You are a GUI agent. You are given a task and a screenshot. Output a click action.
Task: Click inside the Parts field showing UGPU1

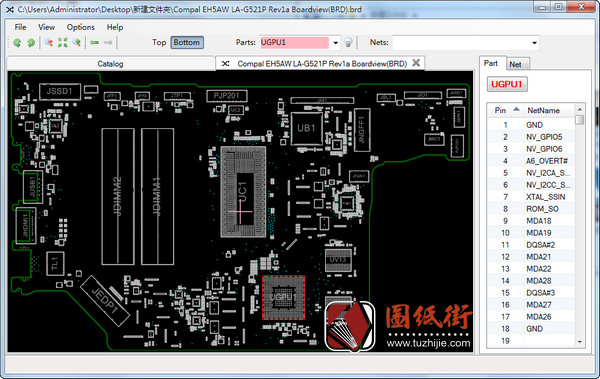(294, 42)
